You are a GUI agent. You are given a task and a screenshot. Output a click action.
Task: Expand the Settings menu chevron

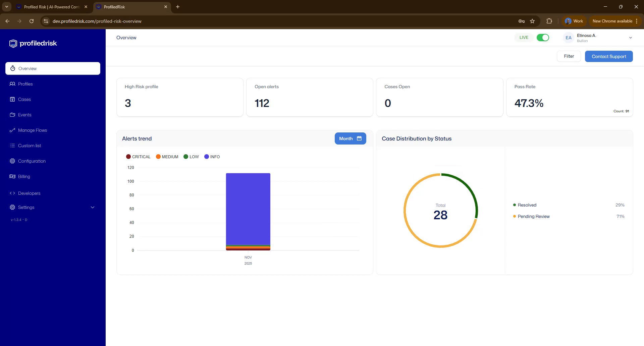pyautogui.click(x=93, y=207)
